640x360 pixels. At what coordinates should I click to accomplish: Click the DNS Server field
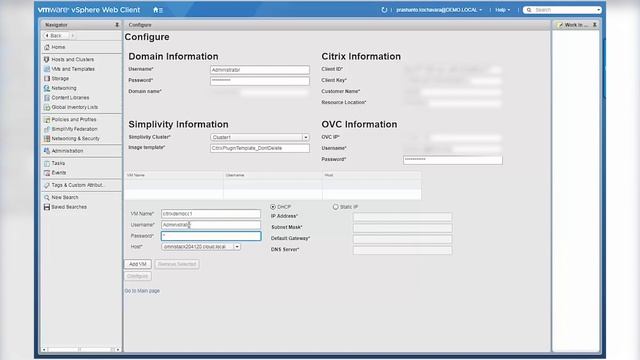click(402, 250)
